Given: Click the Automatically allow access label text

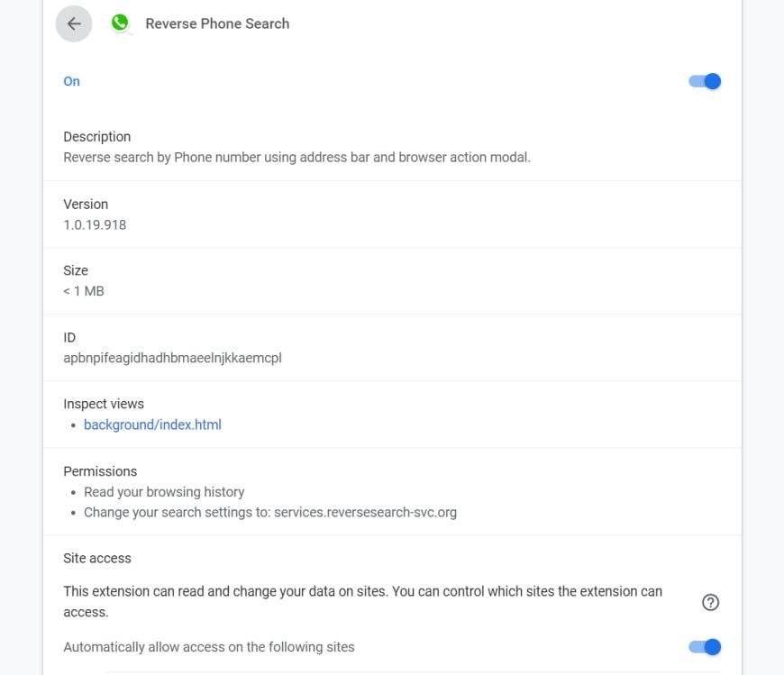Looking at the screenshot, I should click(209, 647).
